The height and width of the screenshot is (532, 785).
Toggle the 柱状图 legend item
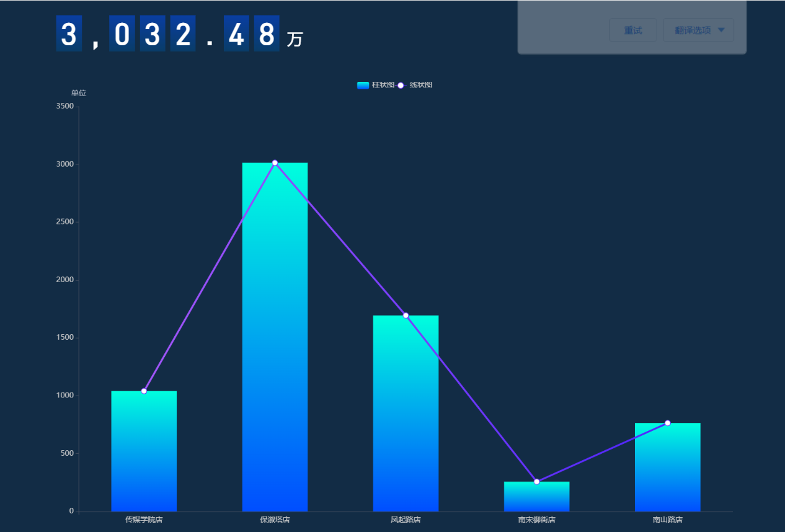(x=376, y=85)
